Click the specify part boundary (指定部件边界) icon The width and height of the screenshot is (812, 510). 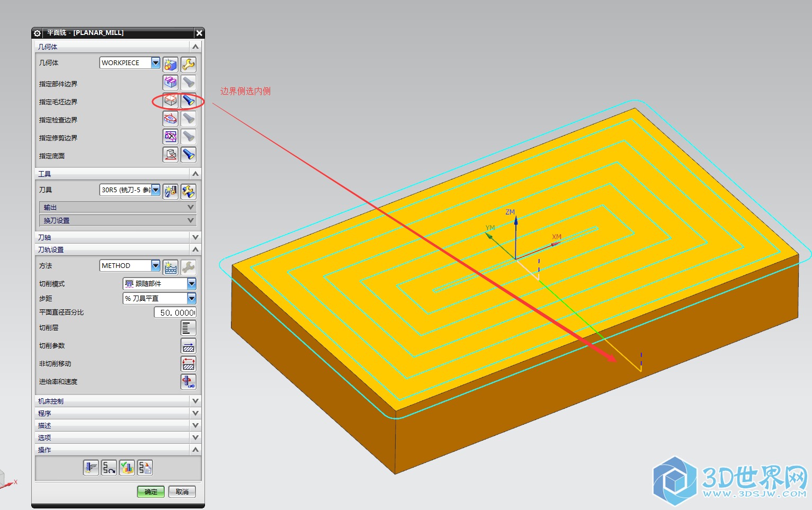[x=170, y=83]
